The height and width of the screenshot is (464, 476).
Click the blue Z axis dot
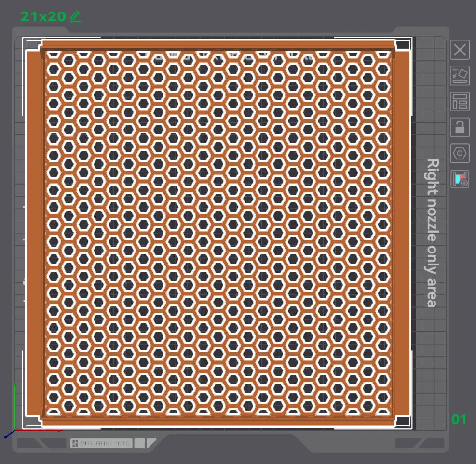[5, 437]
